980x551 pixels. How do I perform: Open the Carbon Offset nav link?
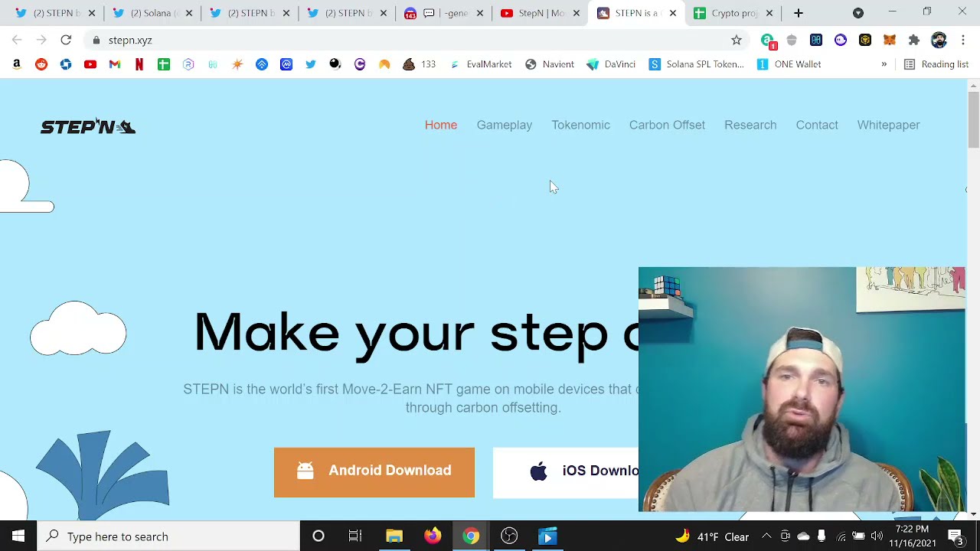[667, 125]
